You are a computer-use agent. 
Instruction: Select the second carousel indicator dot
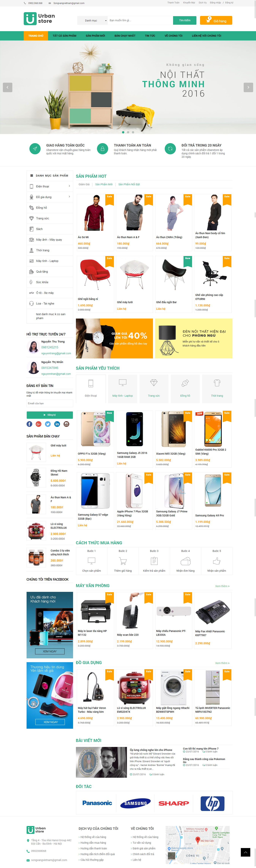pyautogui.click(x=128, y=132)
